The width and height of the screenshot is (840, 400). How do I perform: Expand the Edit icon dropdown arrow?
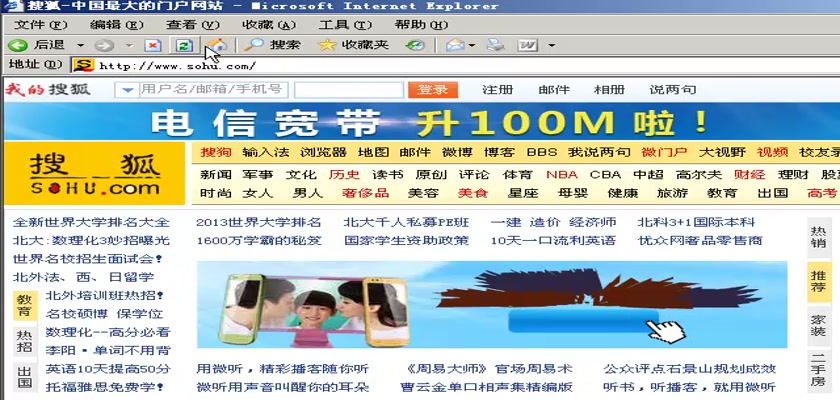pos(551,46)
